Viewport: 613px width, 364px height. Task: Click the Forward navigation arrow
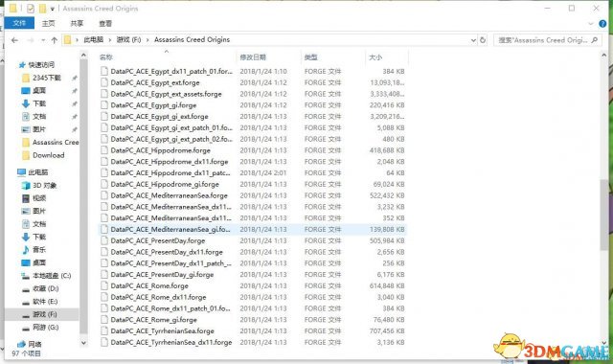(x=31, y=40)
